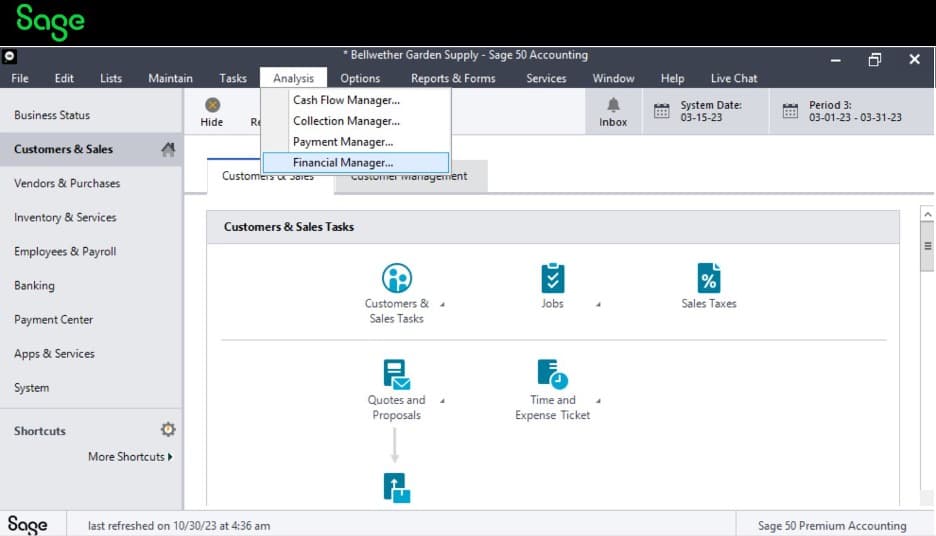Screen dimensions: 936x536
Task: Select Collection Manager menu entry
Action: point(356,121)
